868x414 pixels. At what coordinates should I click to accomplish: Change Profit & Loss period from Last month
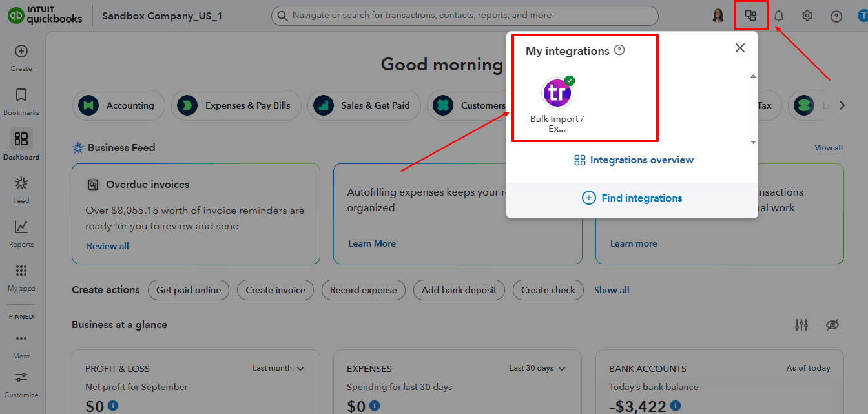click(278, 368)
